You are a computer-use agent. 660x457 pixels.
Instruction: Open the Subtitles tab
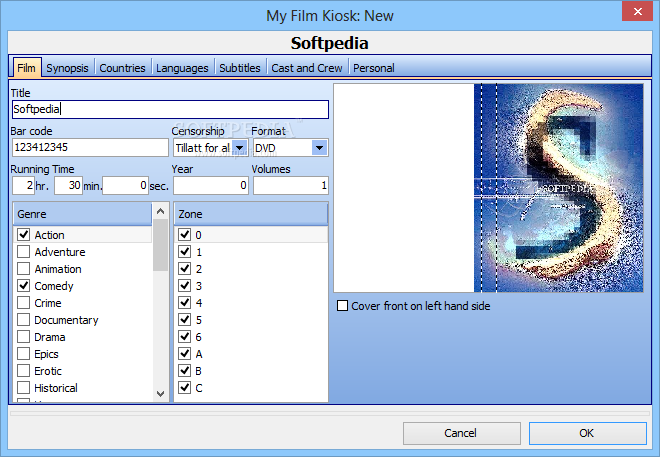(240, 68)
